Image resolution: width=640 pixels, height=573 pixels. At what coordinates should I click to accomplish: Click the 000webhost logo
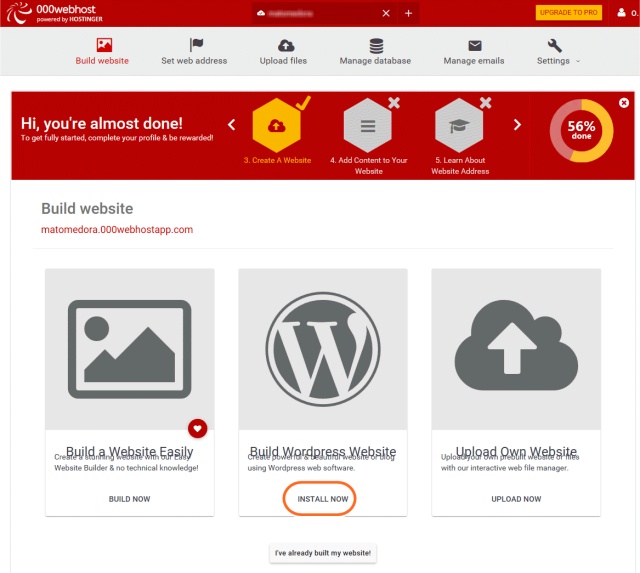54,13
